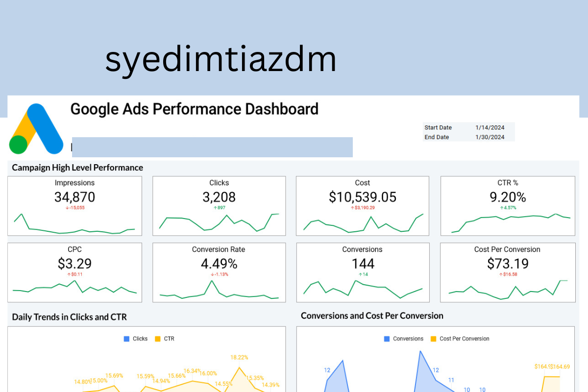Toggle the CTR series legend label
588x392 pixels.
(x=169, y=339)
